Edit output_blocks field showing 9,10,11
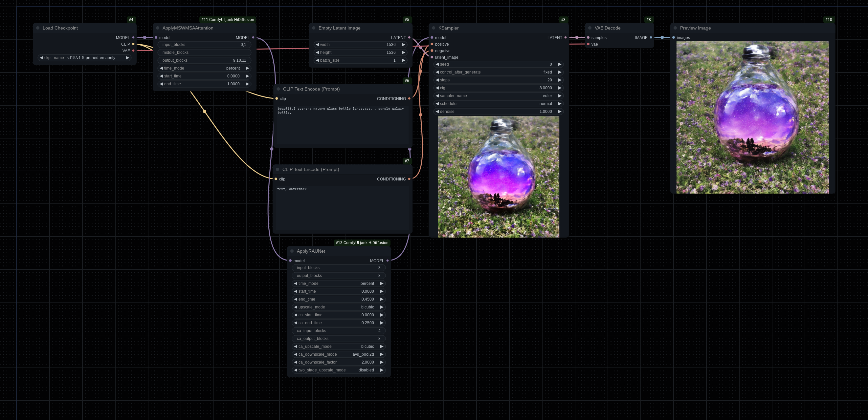This screenshot has height=420, width=868. pyautogui.click(x=205, y=60)
